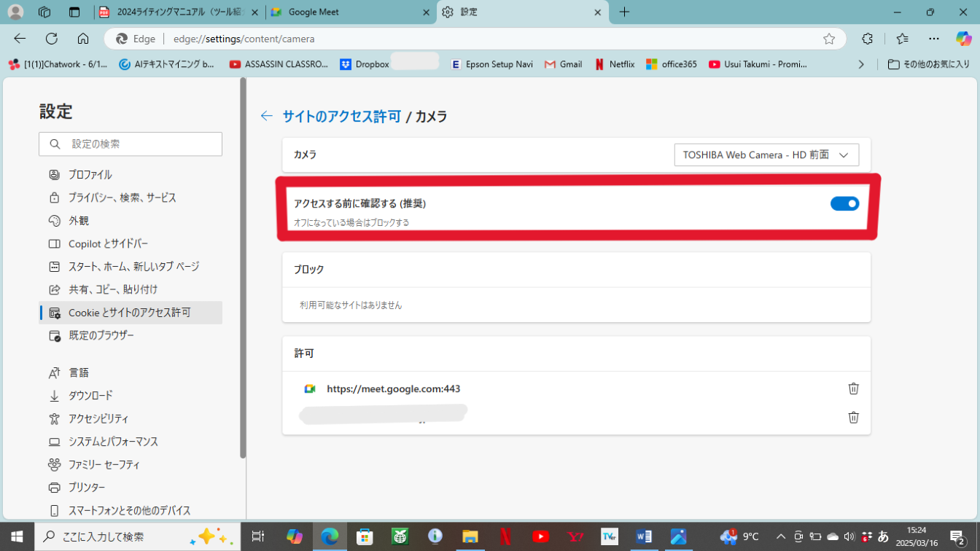Add this page to favorites star icon
Image resolution: width=980 pixels, height=551 pixels.
tap(829, 39)
